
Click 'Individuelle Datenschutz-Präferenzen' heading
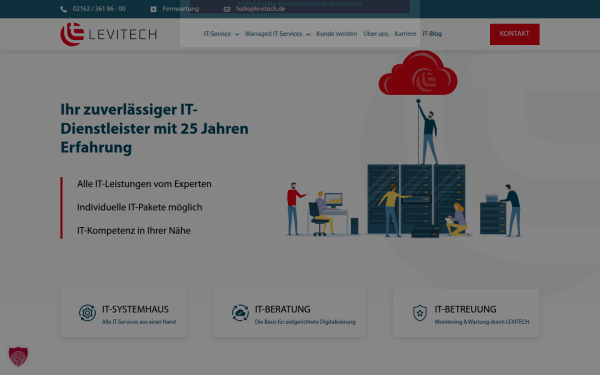click(300, 4)
